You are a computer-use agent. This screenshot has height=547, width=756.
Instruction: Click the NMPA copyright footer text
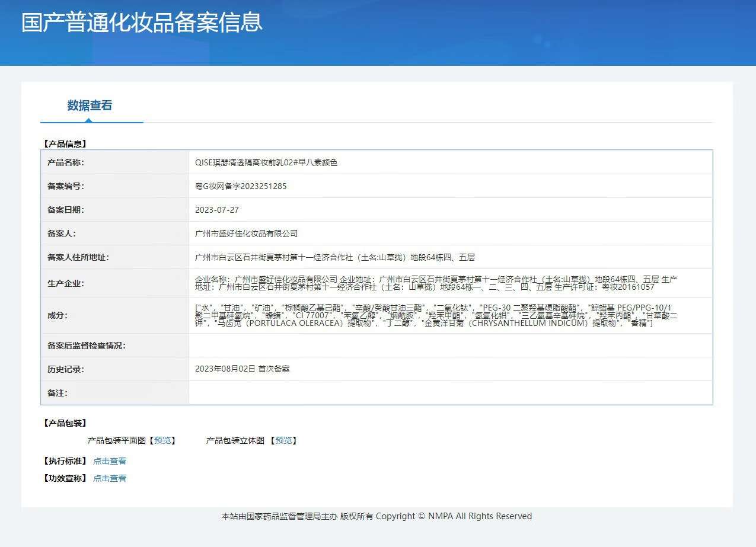(377, 516)
